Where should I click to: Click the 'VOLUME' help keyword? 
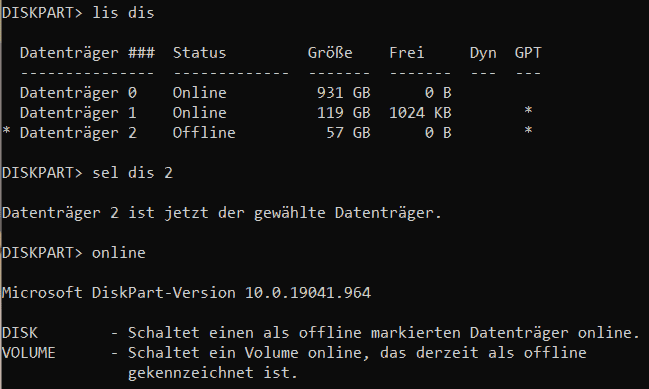pyautogui.click(x=29, y=353)
